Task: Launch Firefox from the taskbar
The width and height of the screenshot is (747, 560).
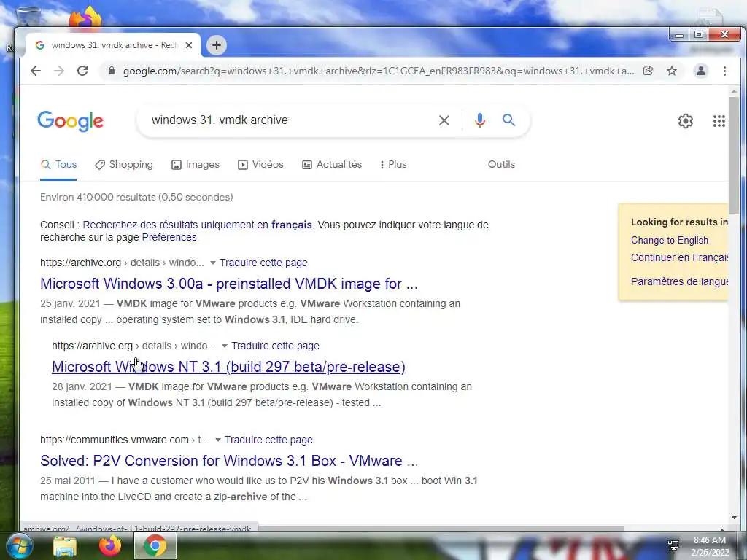Action: 110,545
